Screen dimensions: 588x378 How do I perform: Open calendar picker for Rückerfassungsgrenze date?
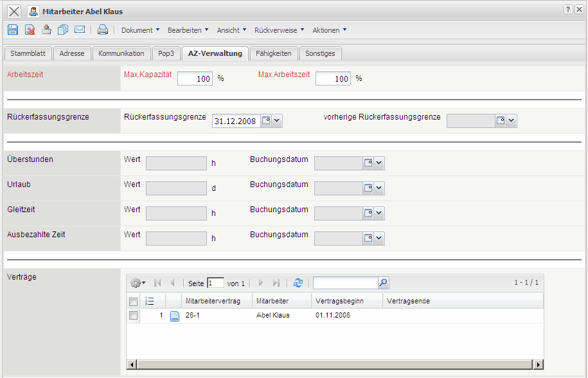[x=266, y=121]
